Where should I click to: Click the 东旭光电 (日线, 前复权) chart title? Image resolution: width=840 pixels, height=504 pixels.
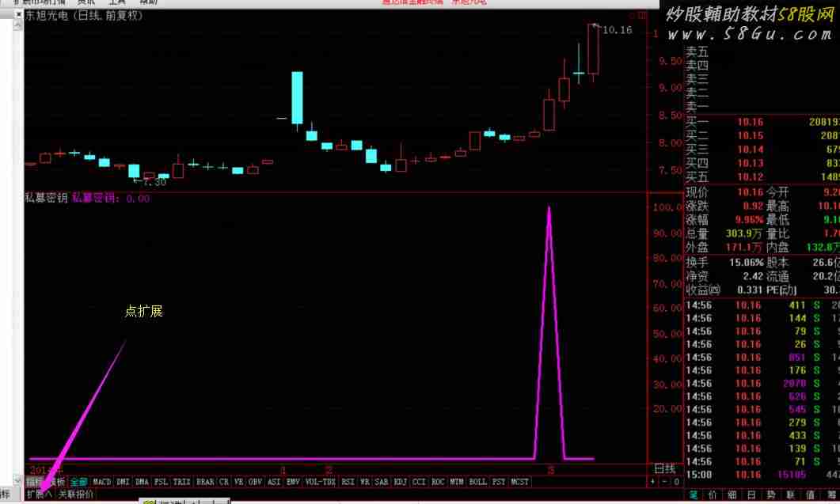[84, 16]
